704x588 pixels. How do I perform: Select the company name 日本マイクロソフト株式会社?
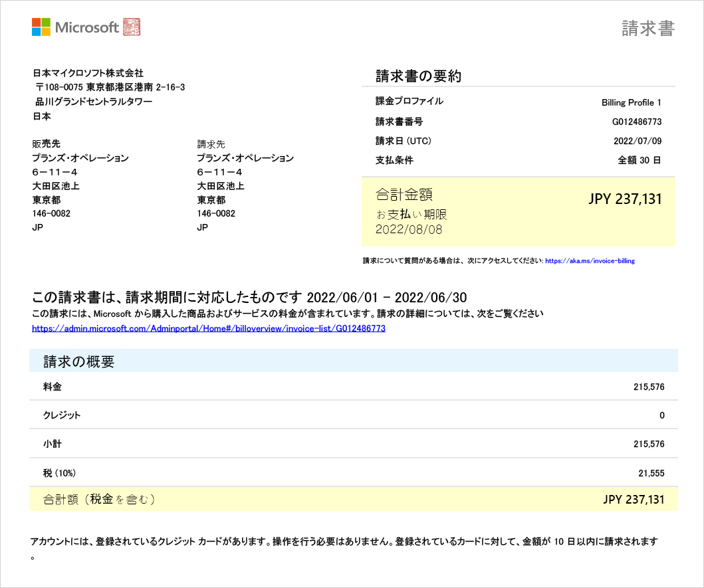coord(88,72)
